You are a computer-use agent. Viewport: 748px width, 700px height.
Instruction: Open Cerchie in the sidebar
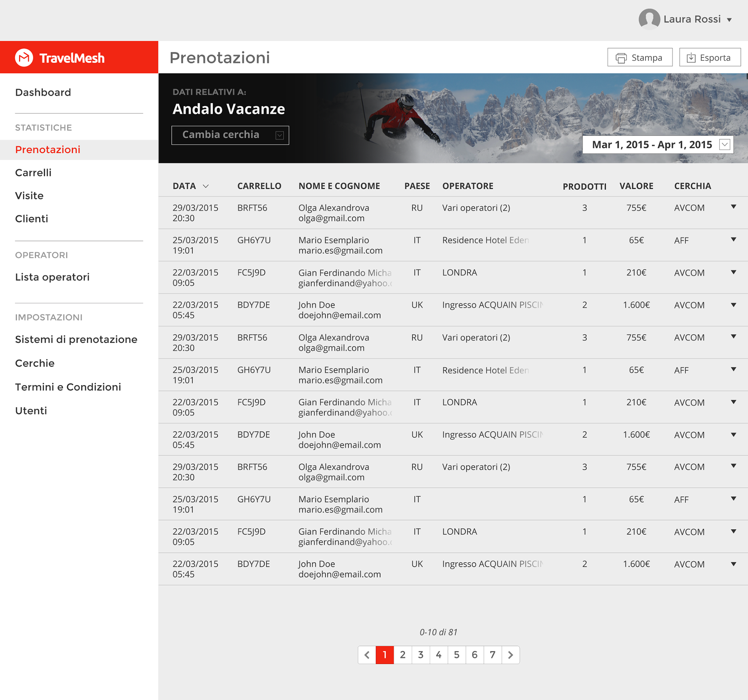click(35, 363)
